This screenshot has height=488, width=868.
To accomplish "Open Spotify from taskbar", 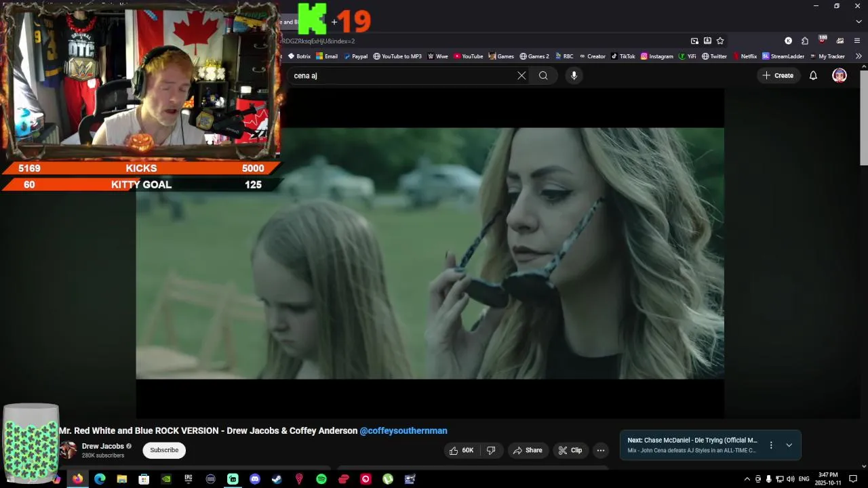I will pos(321,479).
